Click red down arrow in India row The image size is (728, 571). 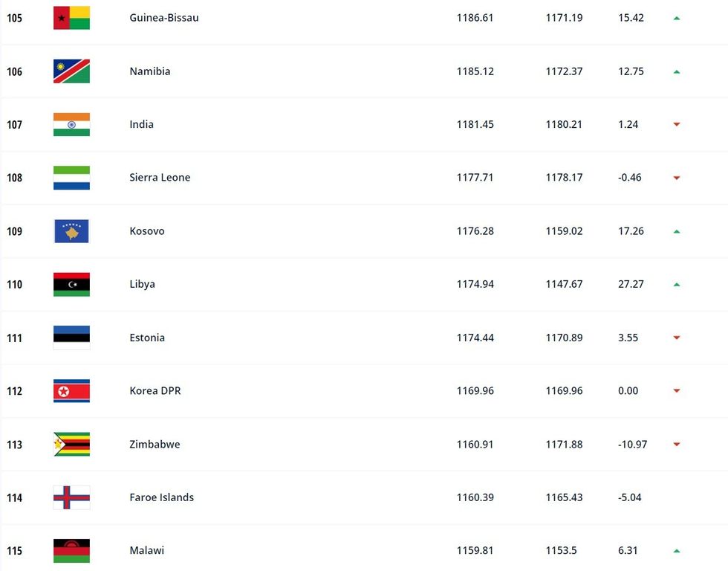pyautogui.click(x=677, y=125)
